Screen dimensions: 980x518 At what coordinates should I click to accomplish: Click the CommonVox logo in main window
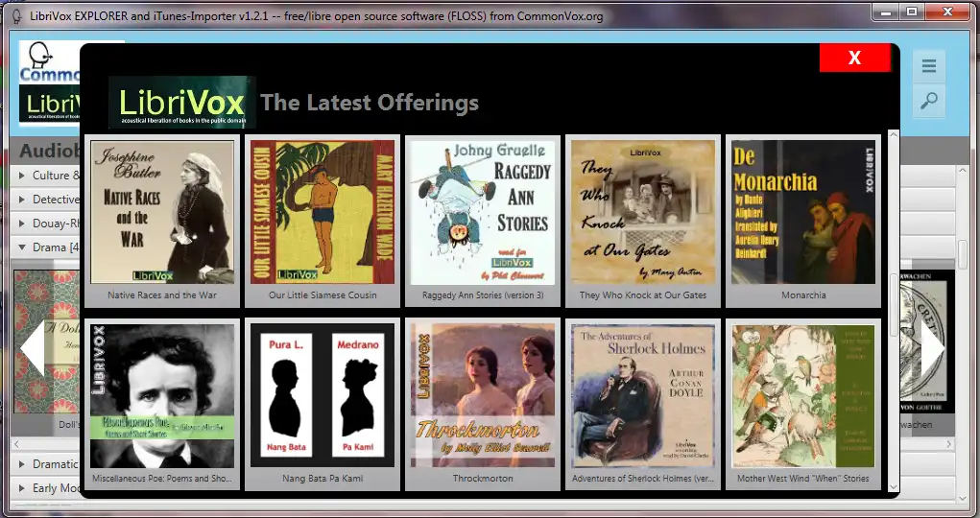point(49,62)
